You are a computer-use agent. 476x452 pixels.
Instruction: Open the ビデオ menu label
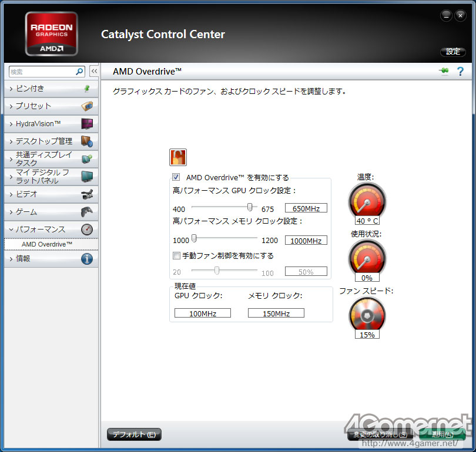point(26,194)
